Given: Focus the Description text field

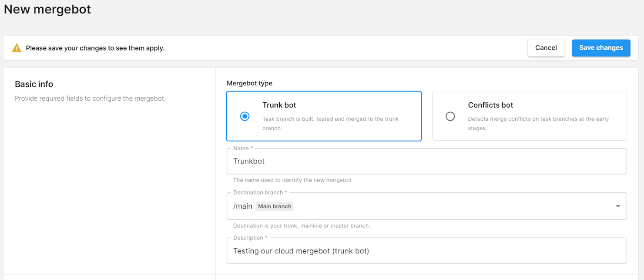Looking at the screenshot, I should 426,251.
